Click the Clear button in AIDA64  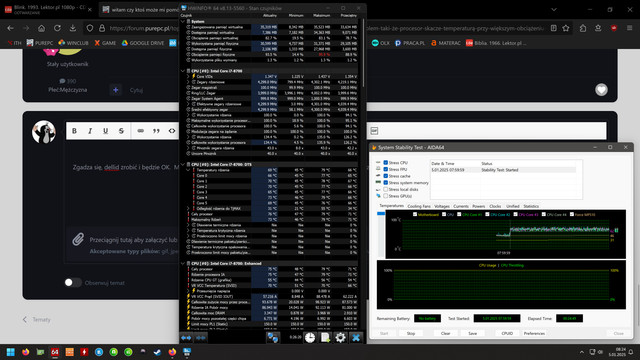(x=445, y=333)
